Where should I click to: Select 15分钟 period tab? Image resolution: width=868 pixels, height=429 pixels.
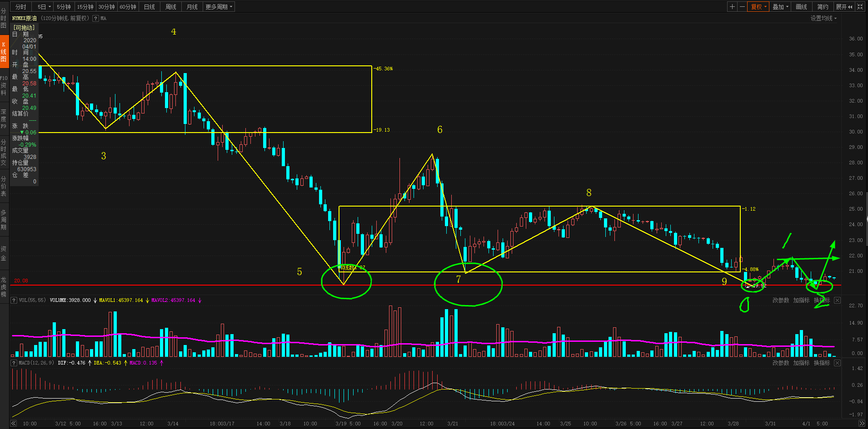85,7
